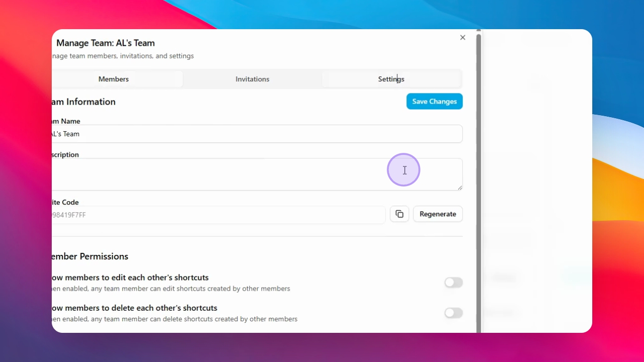Click the Team Name field label
644x362 pixels.
tap(66, 121)
